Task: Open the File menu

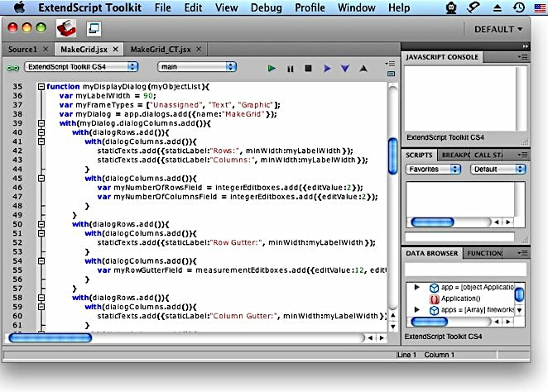Action: click(x=163, y=7)
